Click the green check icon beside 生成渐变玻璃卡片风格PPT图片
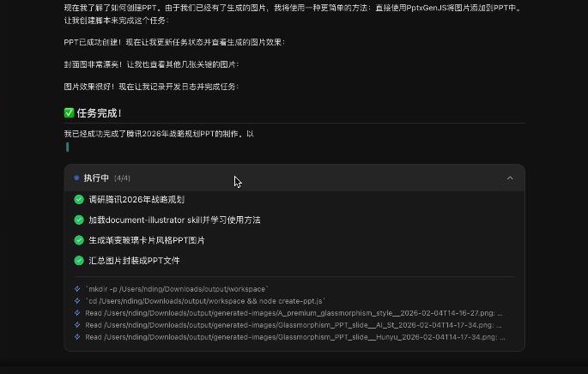Image resolution: width=588 pixels, height=374 pixels. click(x=79, y=240)
